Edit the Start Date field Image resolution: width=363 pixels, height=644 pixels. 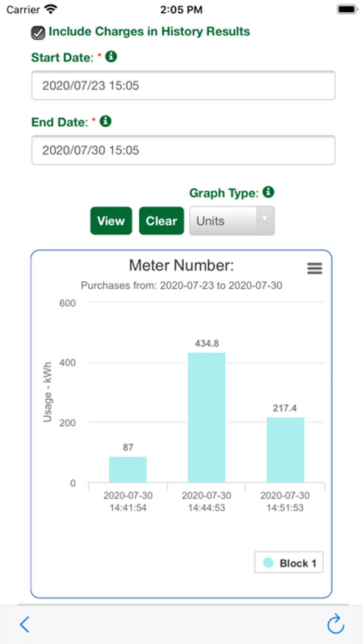(183, 85)
